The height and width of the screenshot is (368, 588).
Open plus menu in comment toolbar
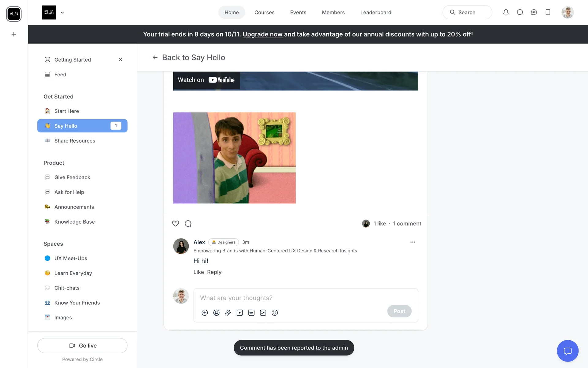(x=205, y=312)
